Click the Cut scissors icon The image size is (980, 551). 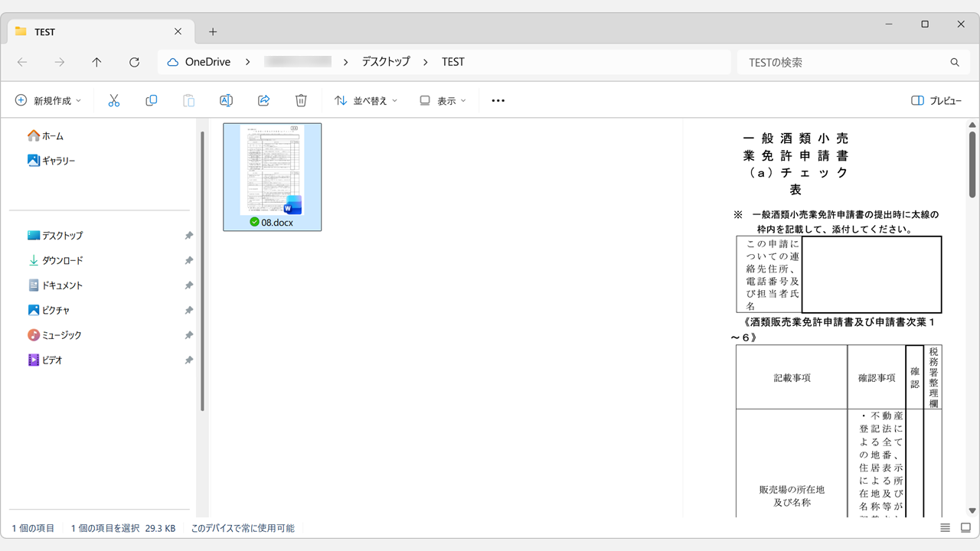pos(114,101)
